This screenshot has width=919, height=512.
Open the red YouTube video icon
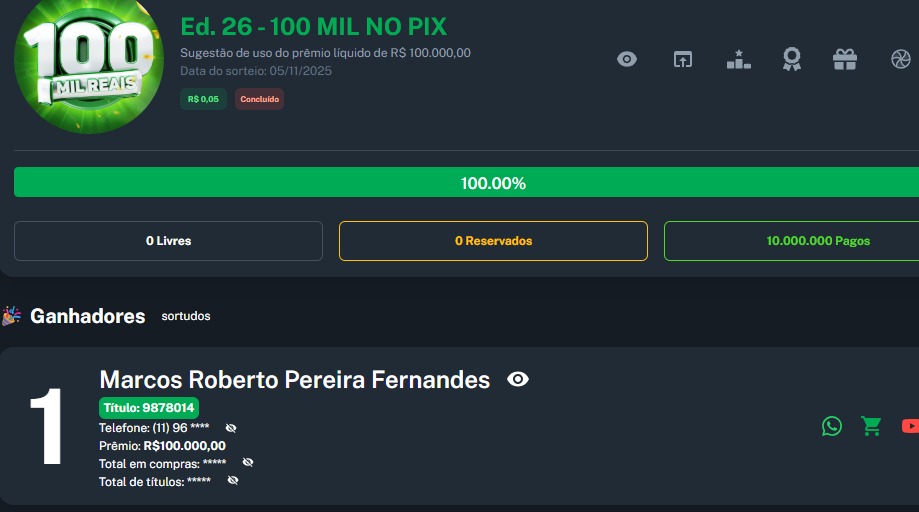click(x=909, y=426)
